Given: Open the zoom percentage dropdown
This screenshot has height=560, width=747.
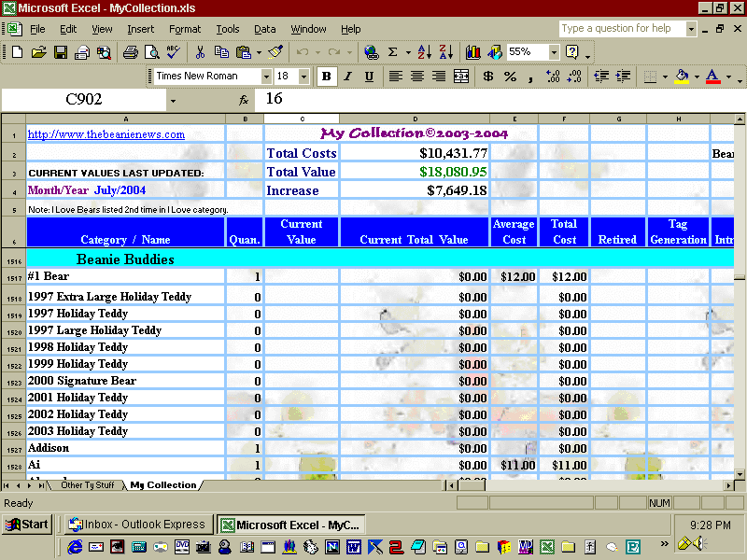Looking at the screenshot, I should [x=554, y=52].
